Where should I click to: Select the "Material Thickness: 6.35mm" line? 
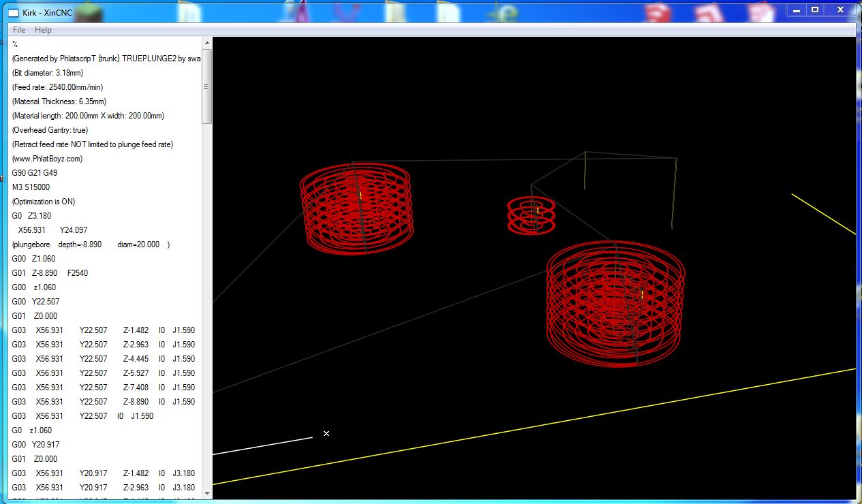coord(59,101)
